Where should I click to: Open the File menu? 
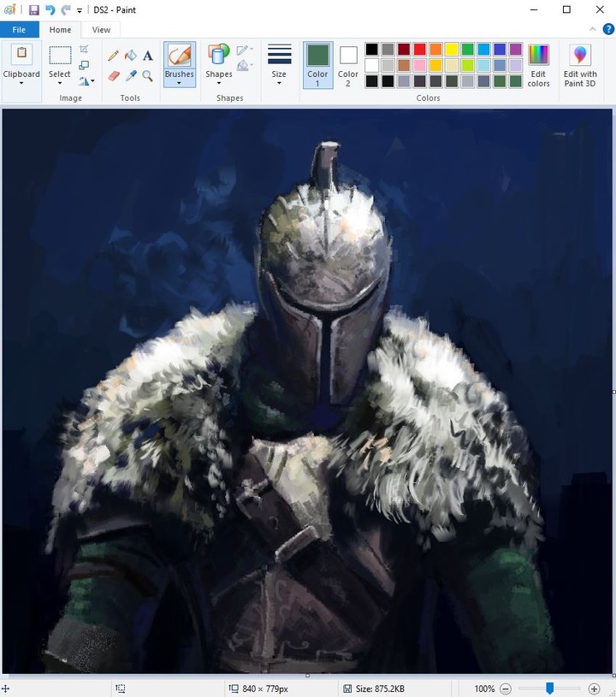click(x=19, y=30)
